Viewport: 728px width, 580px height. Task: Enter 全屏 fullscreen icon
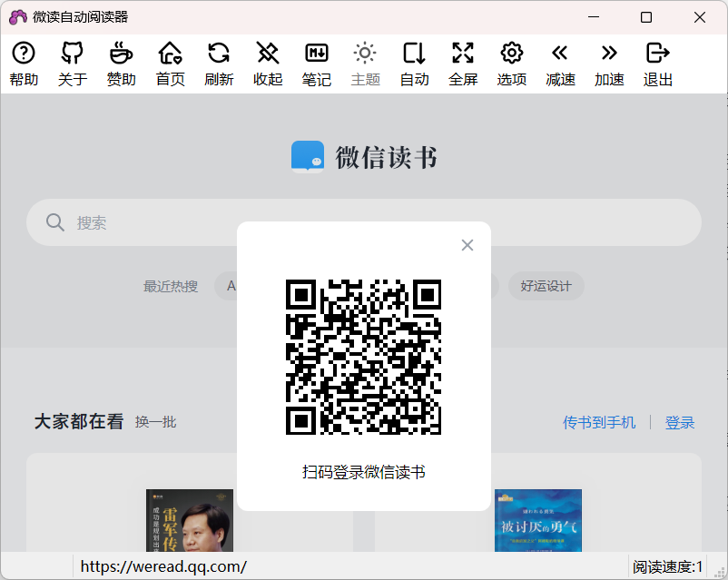[x=463, y=62]
